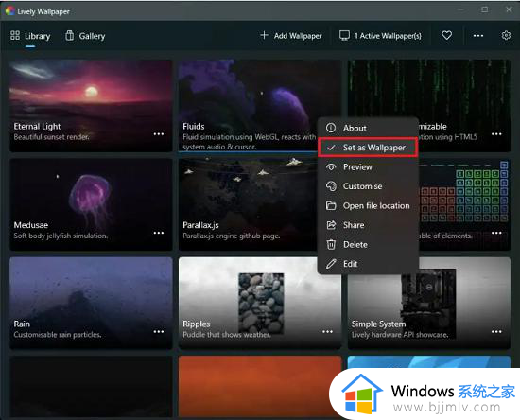Select Open file location entry
Image resolution: width=520 pixels, height=420 pixels.
click(368, 205)
